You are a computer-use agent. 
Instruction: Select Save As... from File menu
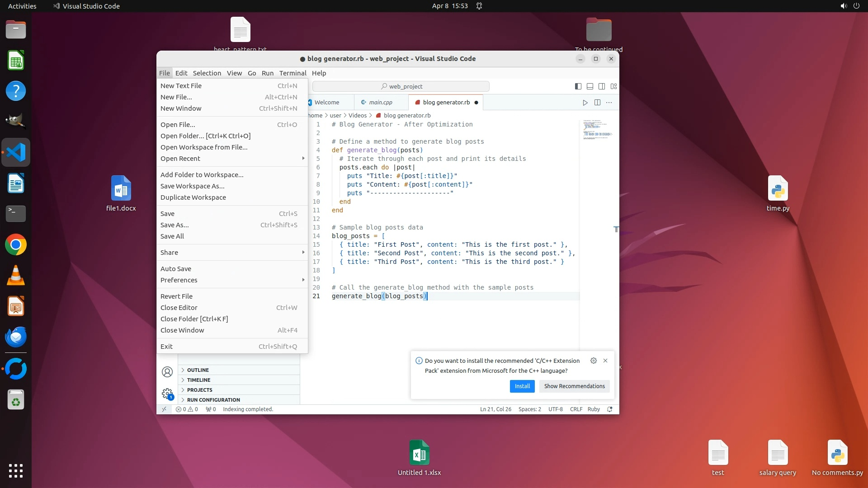click(x=175, y=225)
